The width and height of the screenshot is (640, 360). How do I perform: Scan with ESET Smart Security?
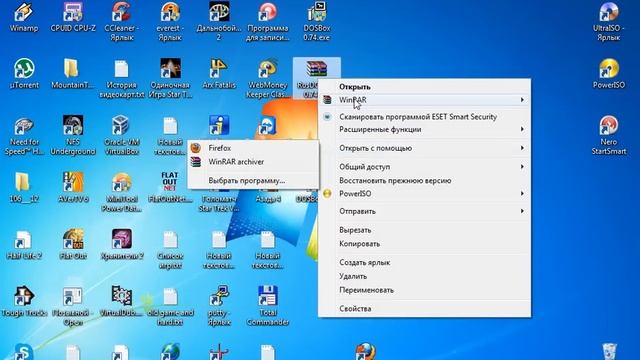424,117
